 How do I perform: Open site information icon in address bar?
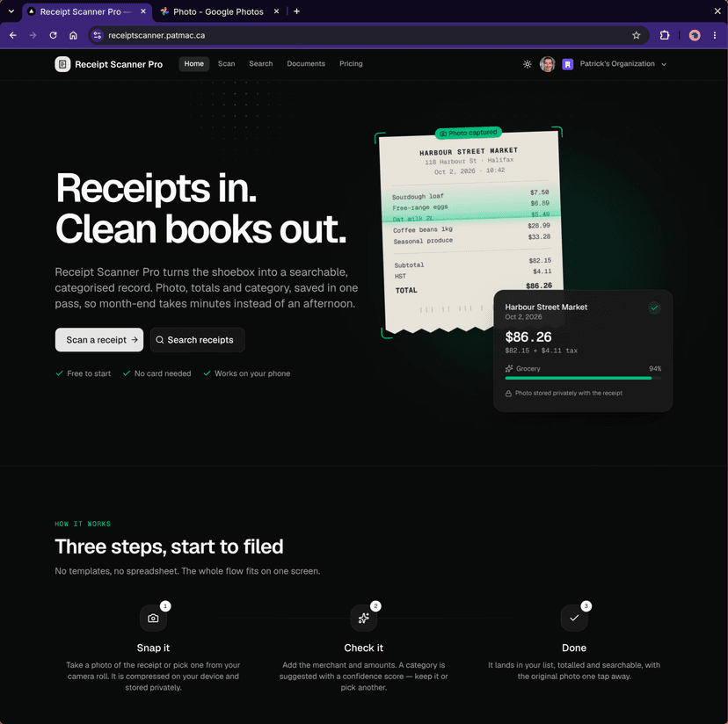coord(97,35)
